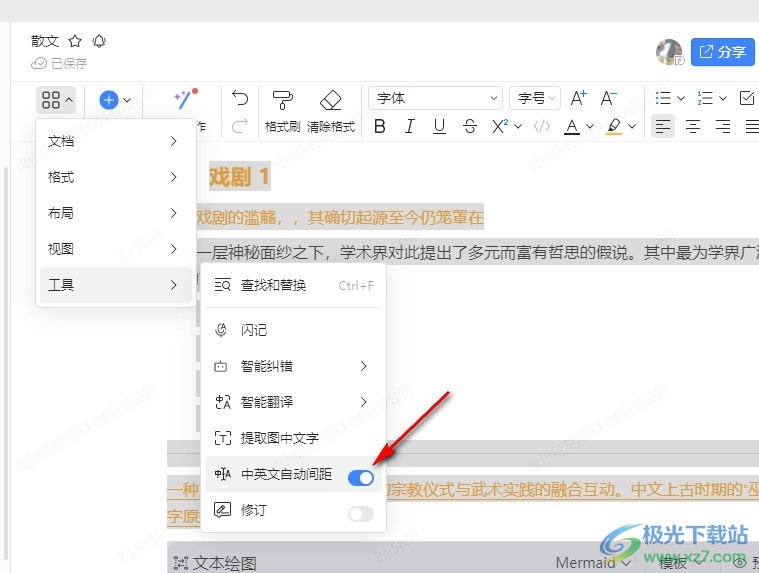The height and width of the screenshot is (573, 759).
Task: Underline the selected text
Action: (439, 127)
